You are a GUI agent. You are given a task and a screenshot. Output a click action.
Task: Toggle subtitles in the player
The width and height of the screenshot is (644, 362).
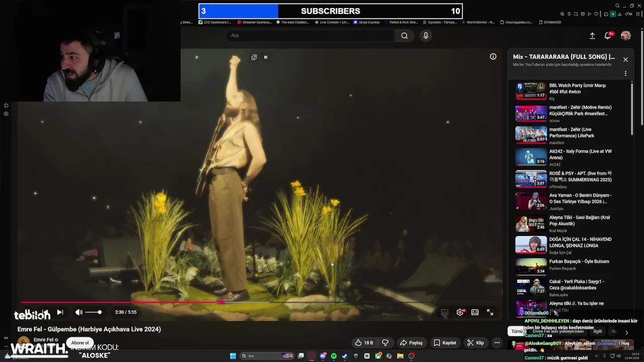tap(445, 312)
